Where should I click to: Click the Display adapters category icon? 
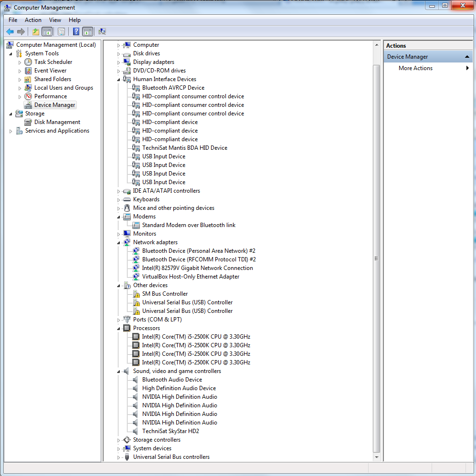[127, 62]
